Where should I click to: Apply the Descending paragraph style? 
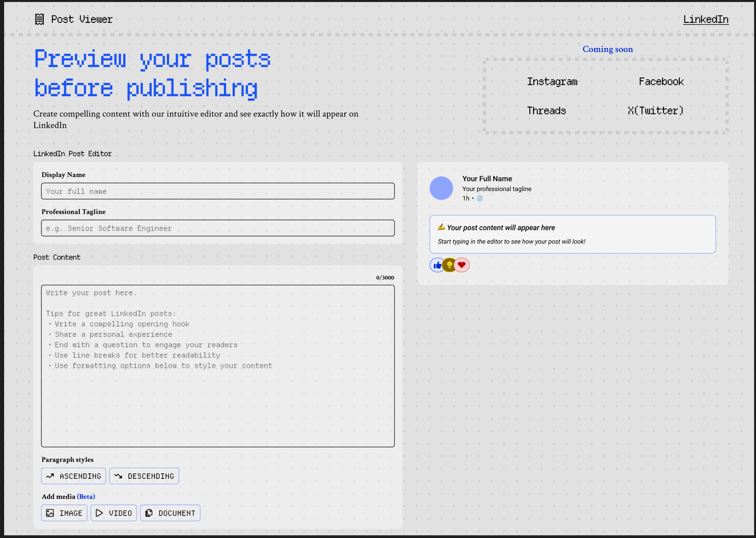(144, 476)
